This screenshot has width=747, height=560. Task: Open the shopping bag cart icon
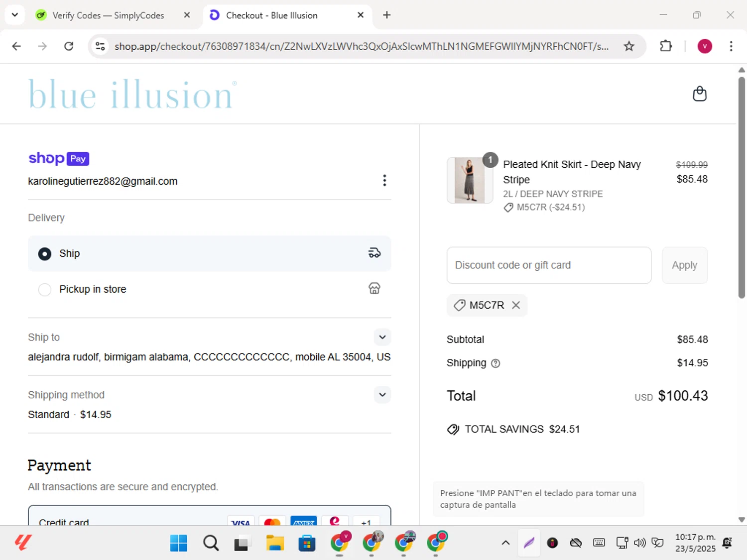(x=700, y=94)
